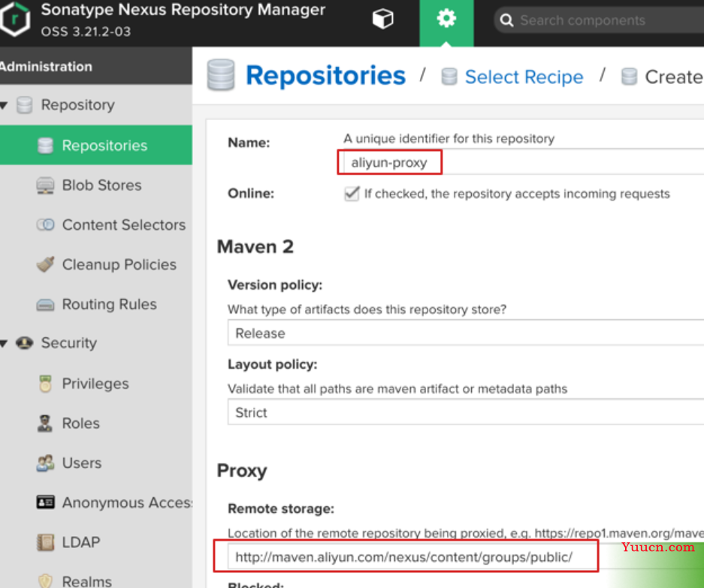Click the Nexus hexagon logo
The height and width of the screenshot is (588, 704).
[x=15, y=19]
